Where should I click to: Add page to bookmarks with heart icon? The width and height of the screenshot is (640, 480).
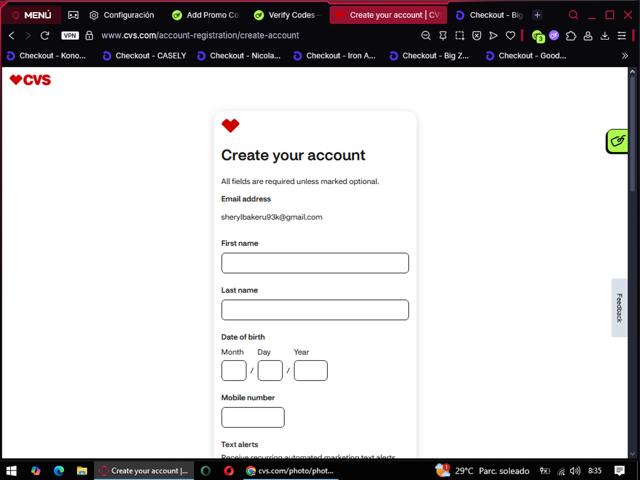point(510,36)
